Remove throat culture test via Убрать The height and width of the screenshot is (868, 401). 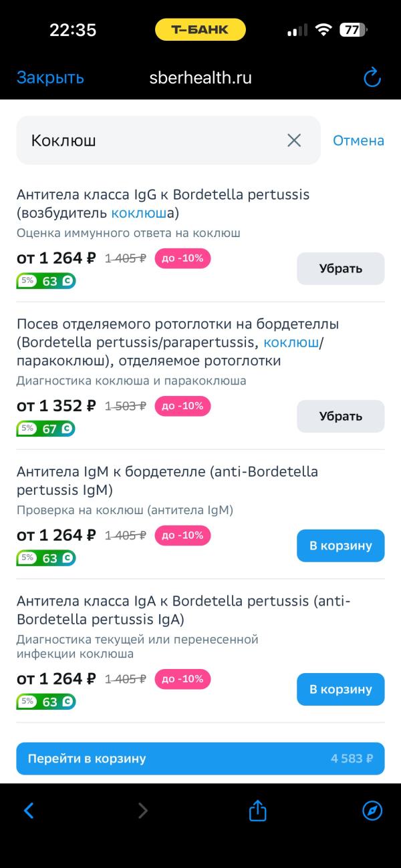point(340,416)
